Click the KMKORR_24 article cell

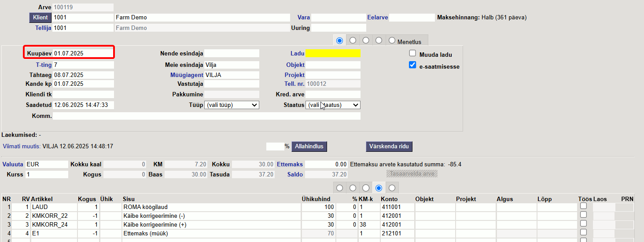(54, 224)
